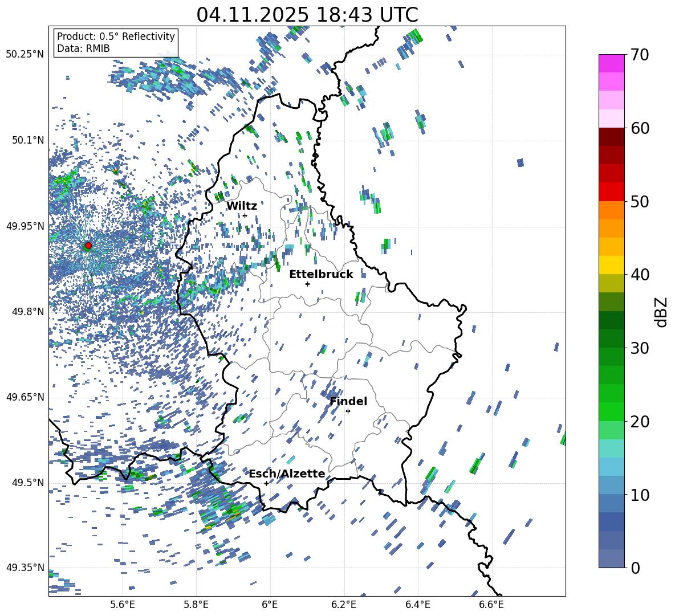Click the 6.6°E longitude label
The height and width of the screenshot is (616, 675).
tap(491, 605)
